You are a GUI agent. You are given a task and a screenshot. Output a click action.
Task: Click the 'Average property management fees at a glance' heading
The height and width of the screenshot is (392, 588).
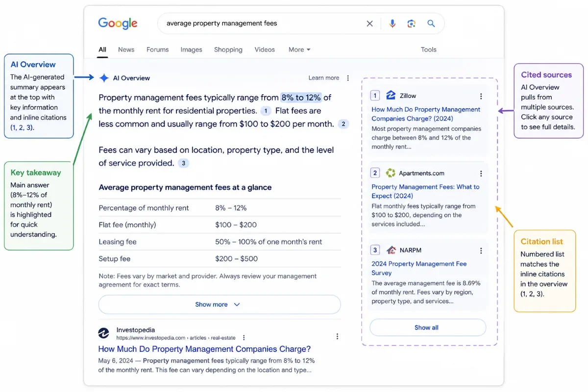coord(185,187)
